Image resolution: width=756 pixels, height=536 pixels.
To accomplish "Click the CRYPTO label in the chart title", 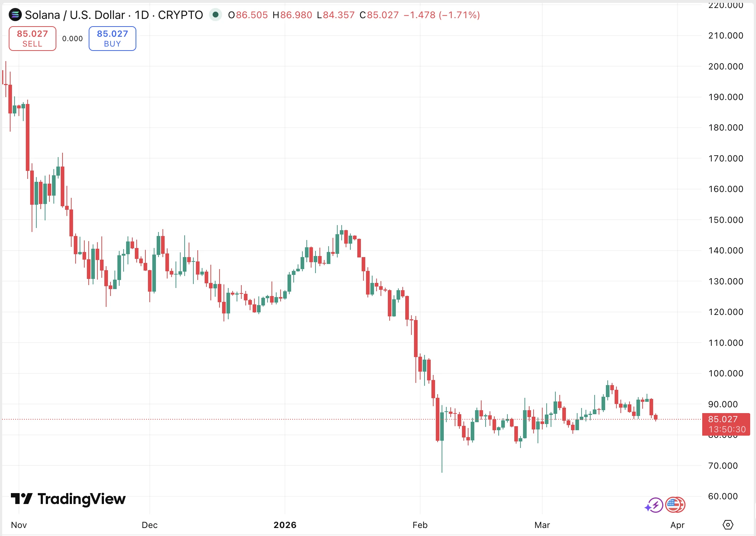I will tap(180, 15).
